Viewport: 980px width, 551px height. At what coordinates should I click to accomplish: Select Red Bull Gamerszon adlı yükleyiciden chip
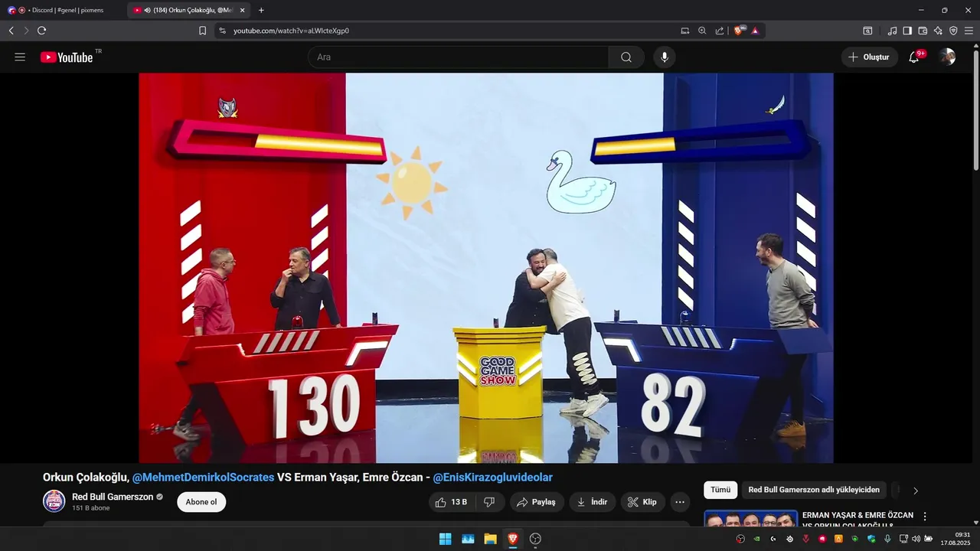tap(814, 490)
